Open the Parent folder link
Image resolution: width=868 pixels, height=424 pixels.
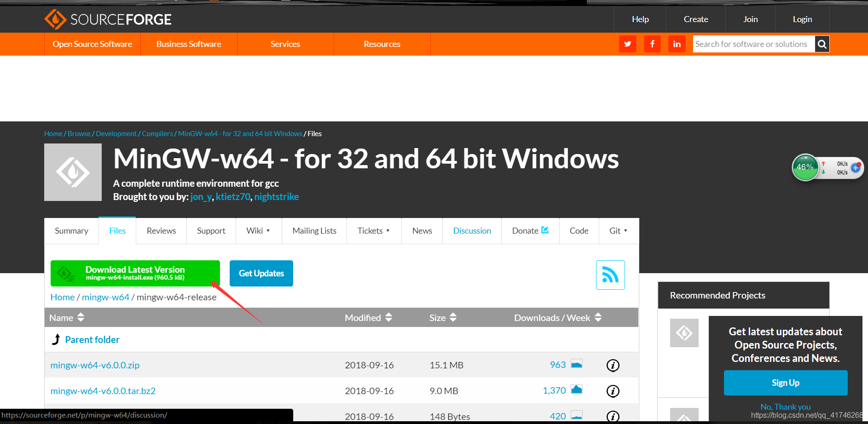tap(92, 340)
